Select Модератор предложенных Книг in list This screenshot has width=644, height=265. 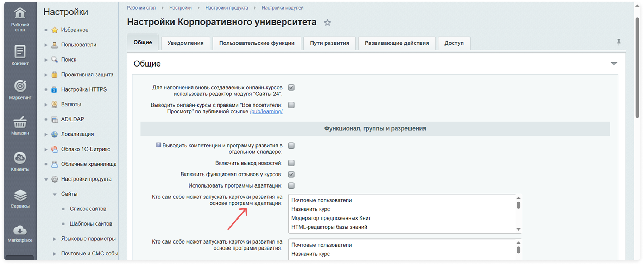(331, 218)
